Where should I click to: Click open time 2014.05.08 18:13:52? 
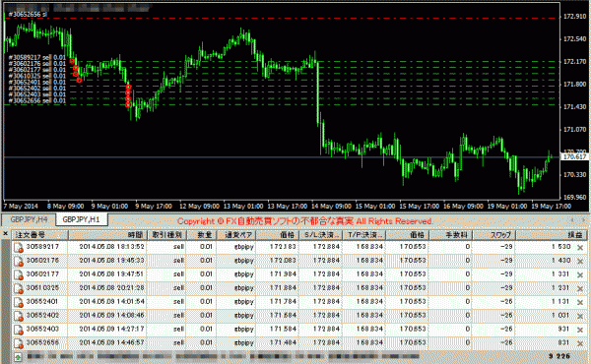click(x=111, y=247)
